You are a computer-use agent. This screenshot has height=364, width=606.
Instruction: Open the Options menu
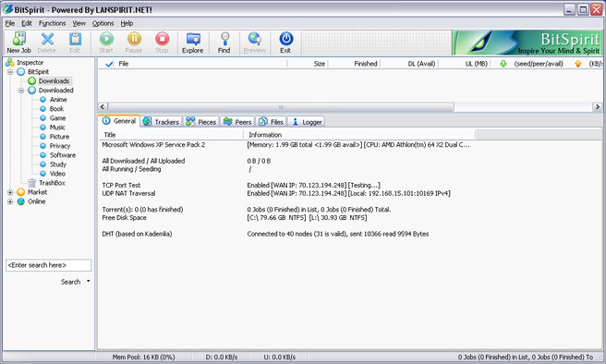click(x=103, y=23)
